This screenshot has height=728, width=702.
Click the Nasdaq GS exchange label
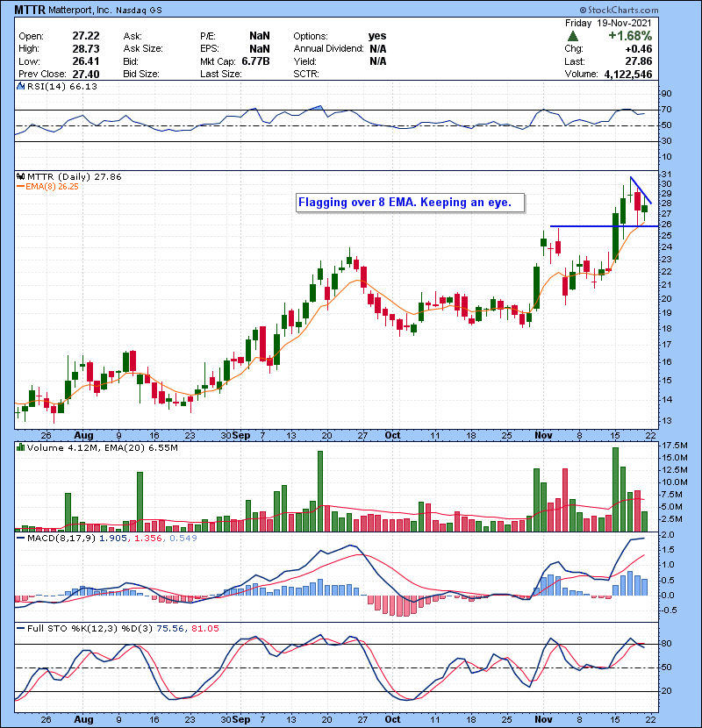(139, 11)
